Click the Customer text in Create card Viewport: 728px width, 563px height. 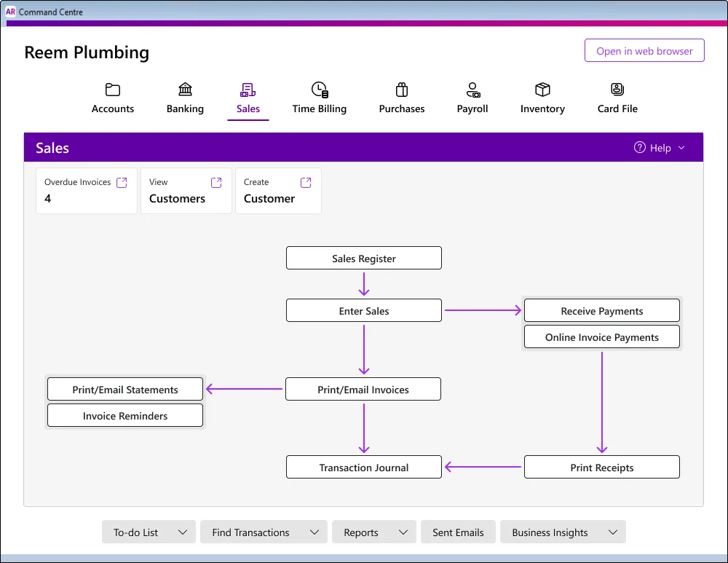click(x=269, y=198)
